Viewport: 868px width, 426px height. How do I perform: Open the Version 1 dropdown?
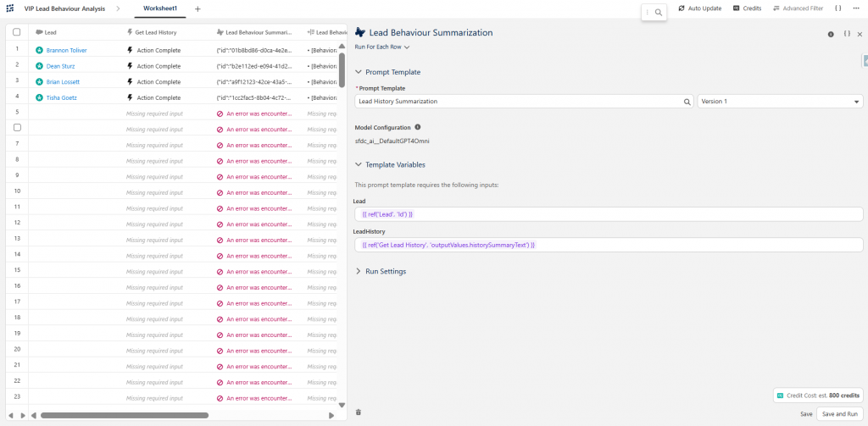point(780,102)
